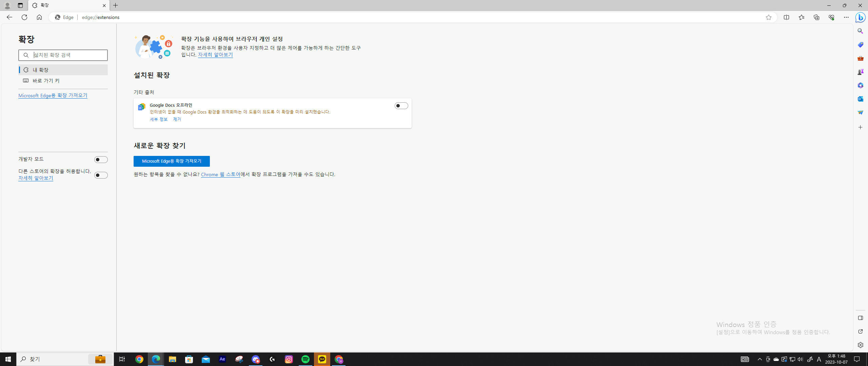Add this page to favorites star
Image resolution: width=868 pixels, height=366 pixels.
(x=768, y=17)
